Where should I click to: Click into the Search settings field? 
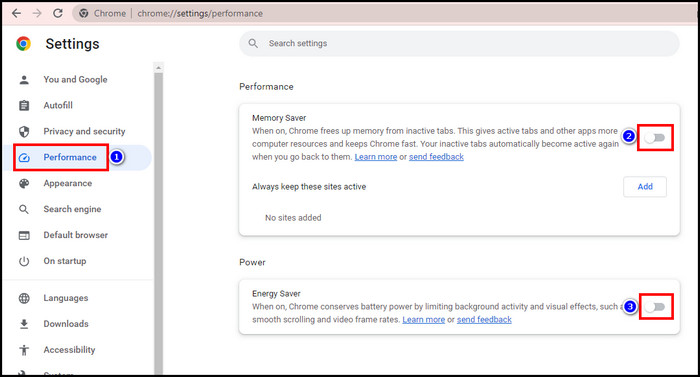[459, 43]
